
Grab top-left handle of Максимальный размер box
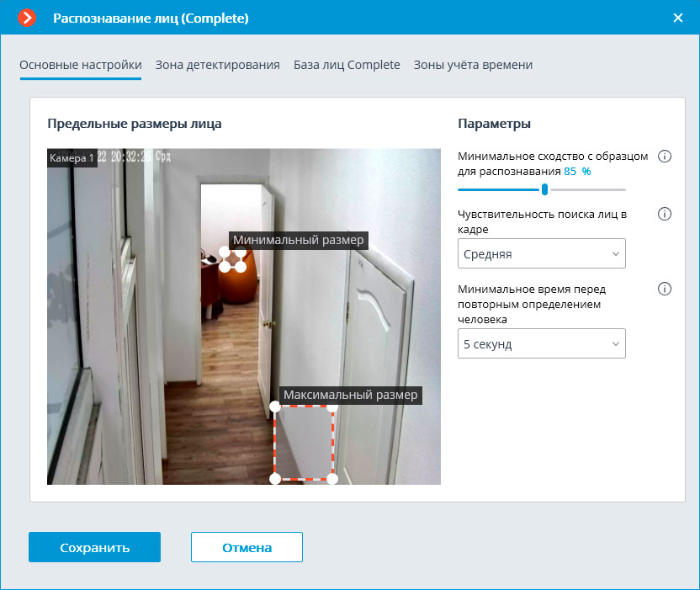275,407
